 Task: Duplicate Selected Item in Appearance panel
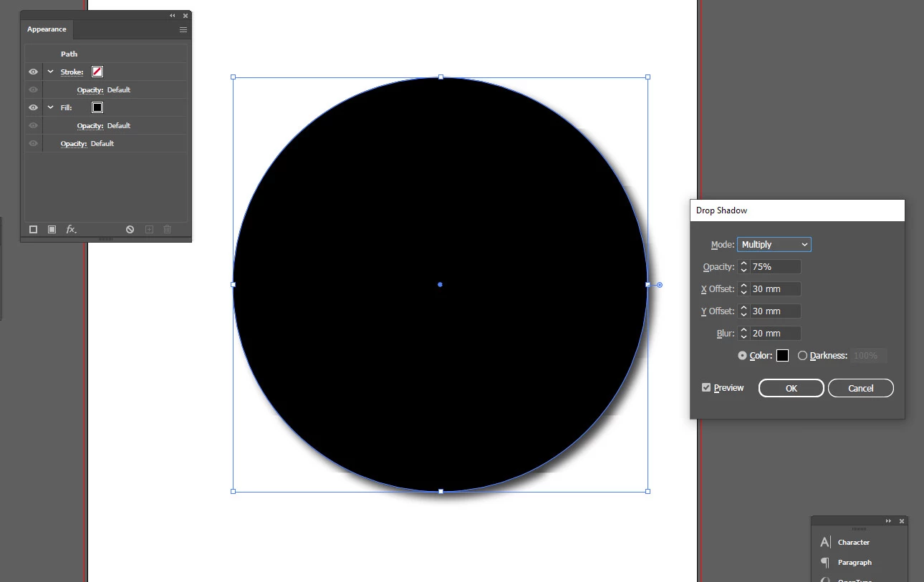149,229
